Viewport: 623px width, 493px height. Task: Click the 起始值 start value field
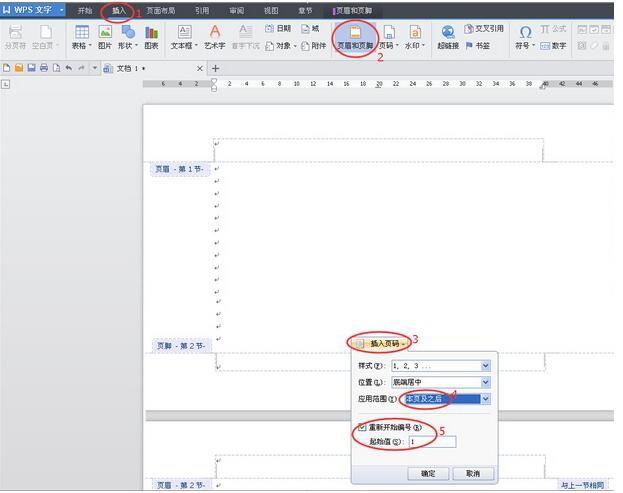tap(432, 442)
